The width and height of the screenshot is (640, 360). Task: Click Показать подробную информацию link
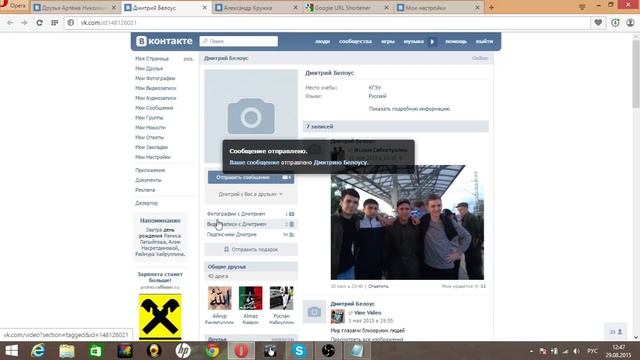[x=409, y=109]
